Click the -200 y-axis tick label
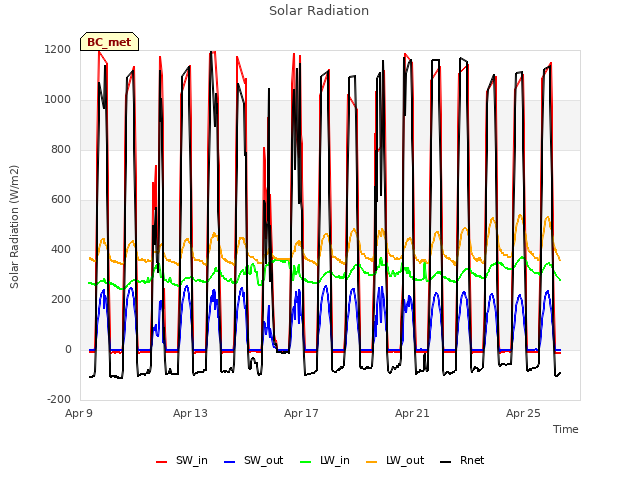Image resolution: width=640 pixels, height=480 pixels. coord(59,399)
